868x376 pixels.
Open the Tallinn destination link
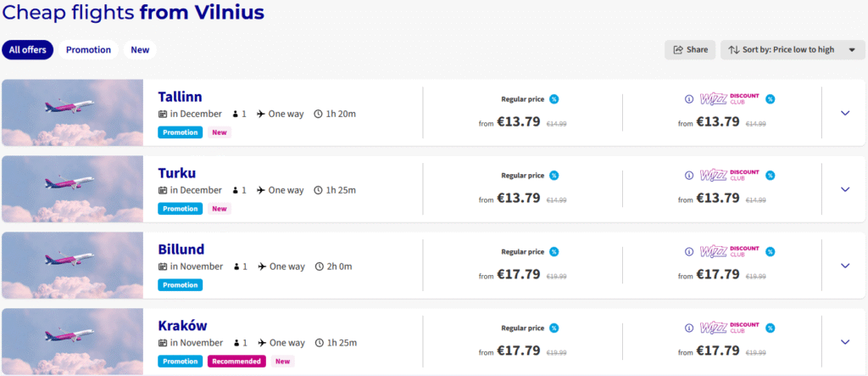point(180,97)
